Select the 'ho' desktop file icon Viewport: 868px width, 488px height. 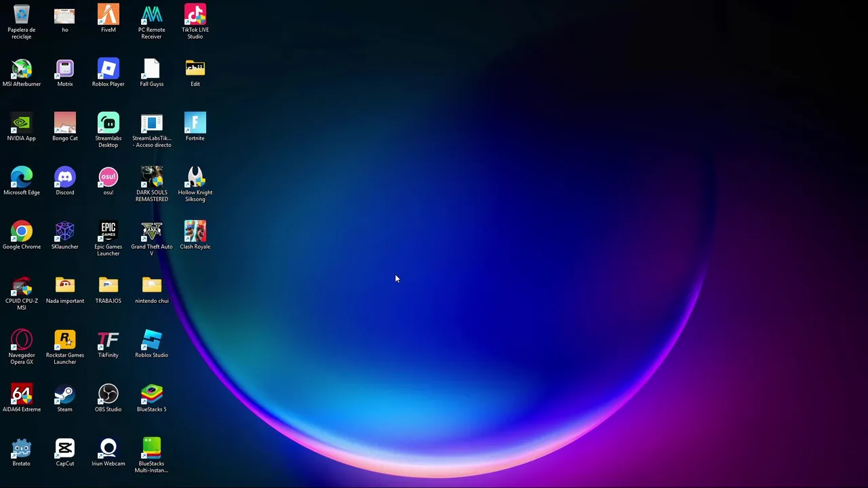coord(65,14)
